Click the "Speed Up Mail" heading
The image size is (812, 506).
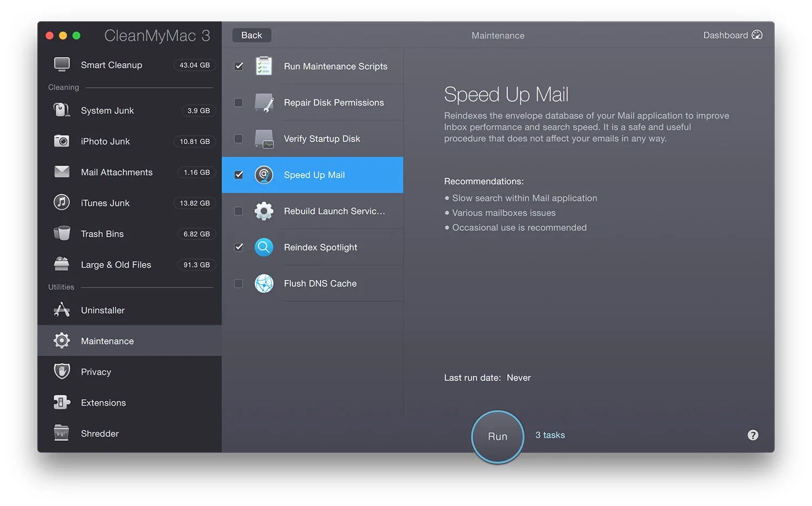pyautogui.click(x=506, y=95)
